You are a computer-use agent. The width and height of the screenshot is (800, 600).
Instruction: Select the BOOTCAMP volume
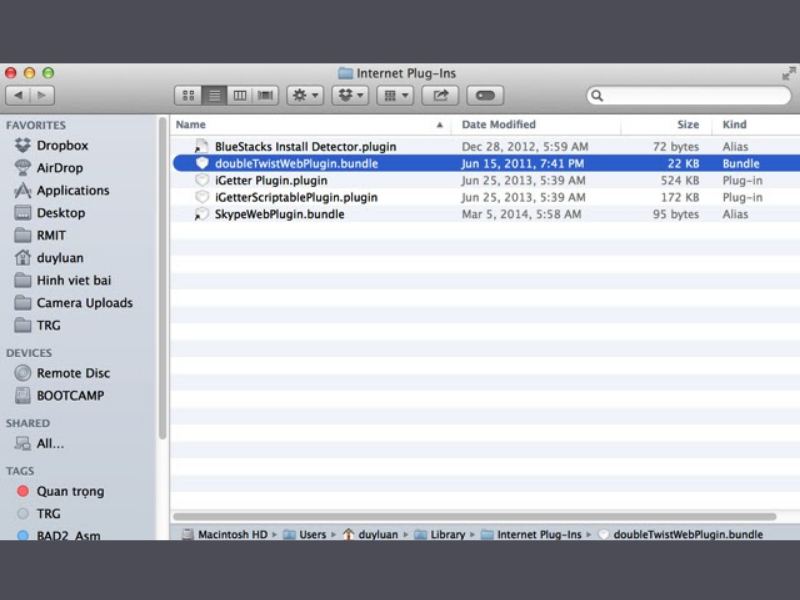tap(70, 395)
